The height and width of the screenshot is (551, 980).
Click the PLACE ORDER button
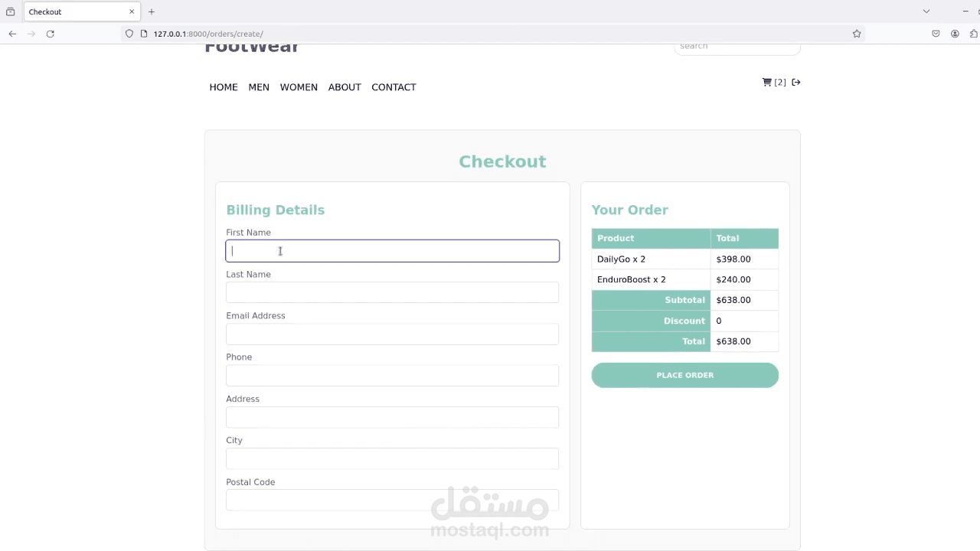coord(685,375)
